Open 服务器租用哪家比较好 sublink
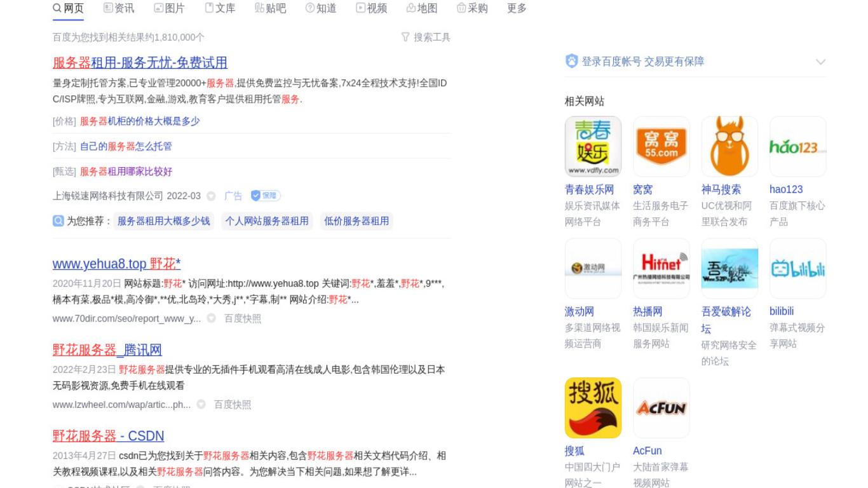The width and height of the screenshot is (868, 488). click(126, 172)
